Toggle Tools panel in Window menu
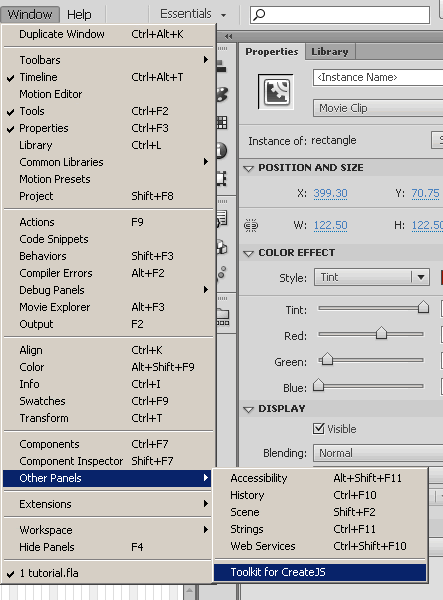Screen dimensions: 443x600 (x=107, y=111)
